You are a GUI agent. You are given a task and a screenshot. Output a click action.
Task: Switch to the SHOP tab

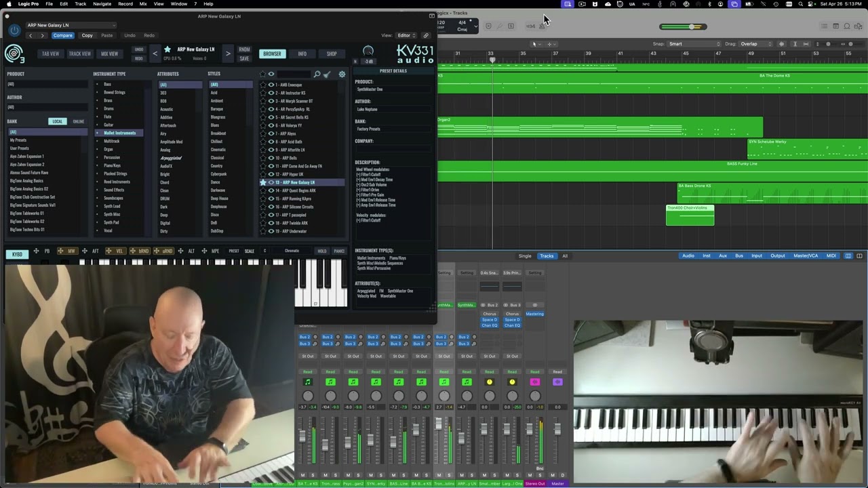click(x=332, y=54)
